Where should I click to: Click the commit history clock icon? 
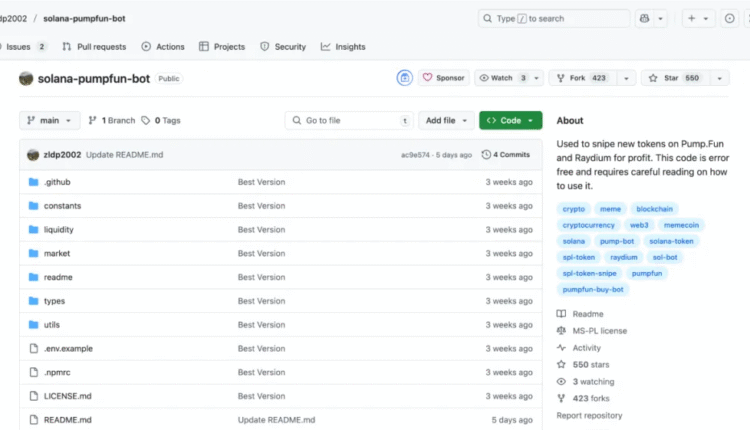[x=486, y=155]
